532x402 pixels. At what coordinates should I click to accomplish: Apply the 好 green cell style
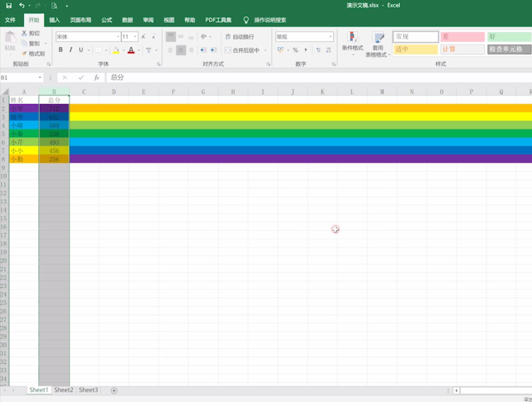click(509, 37)
